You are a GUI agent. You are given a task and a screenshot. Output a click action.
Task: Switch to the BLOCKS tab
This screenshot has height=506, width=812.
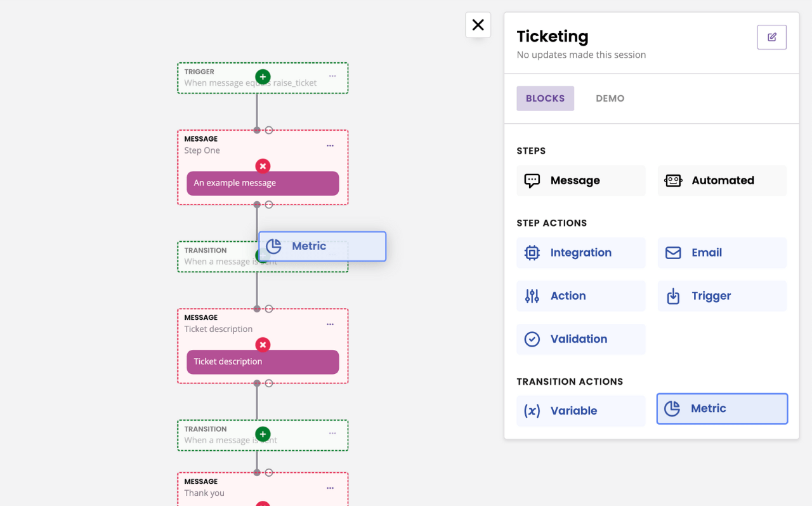click(x=545, y=98)
